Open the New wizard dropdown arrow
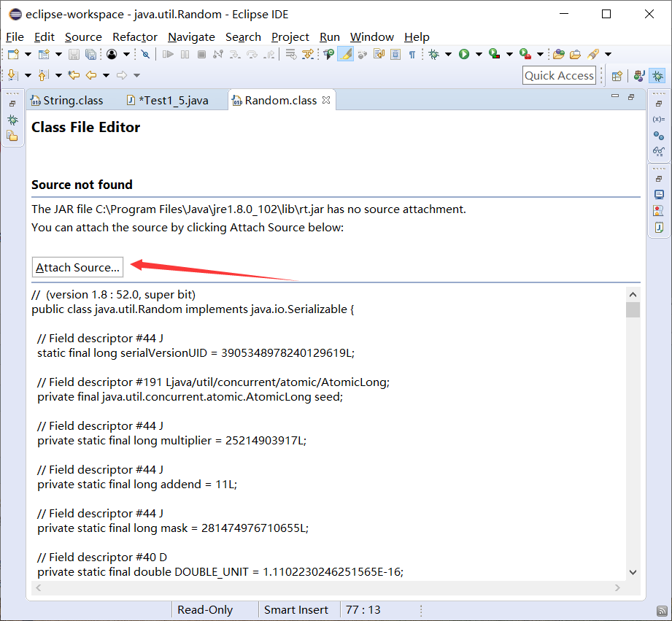 28,55
